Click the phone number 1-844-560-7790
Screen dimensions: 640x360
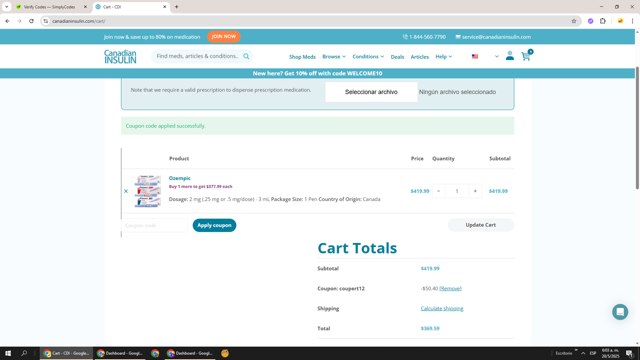(x=427, y=37)
